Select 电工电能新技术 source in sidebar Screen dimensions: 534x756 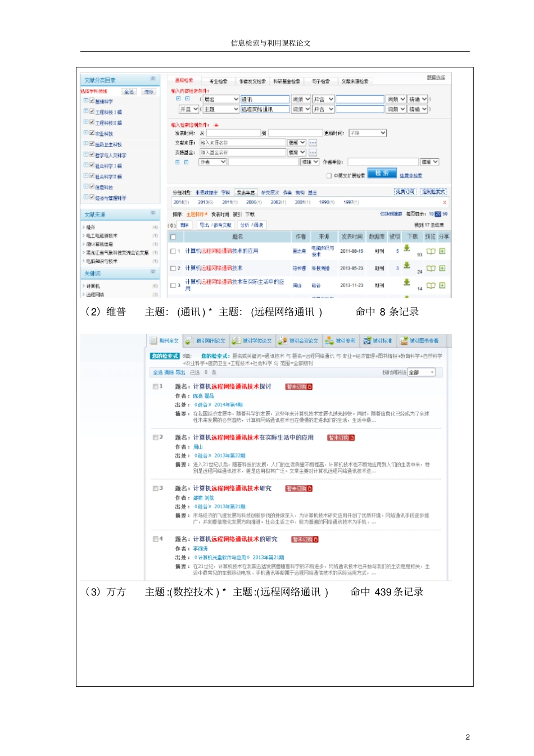coord(102,236)
